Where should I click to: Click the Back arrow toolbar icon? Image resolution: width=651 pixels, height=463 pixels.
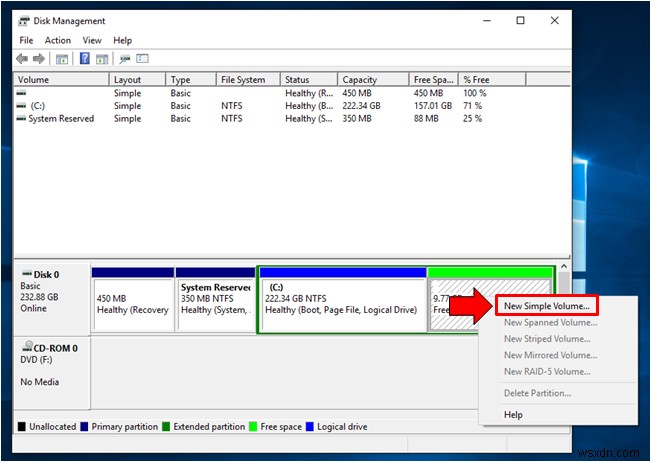(22, 59)
